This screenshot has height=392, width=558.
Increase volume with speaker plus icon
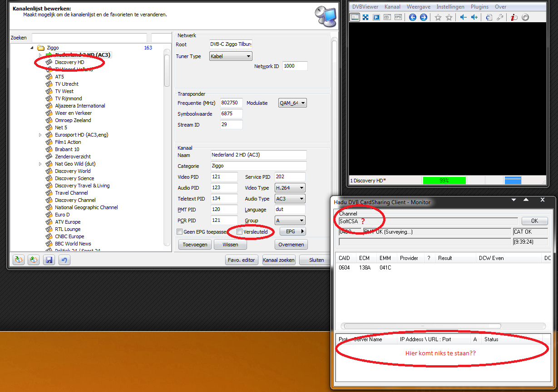[x=474, y=17]
